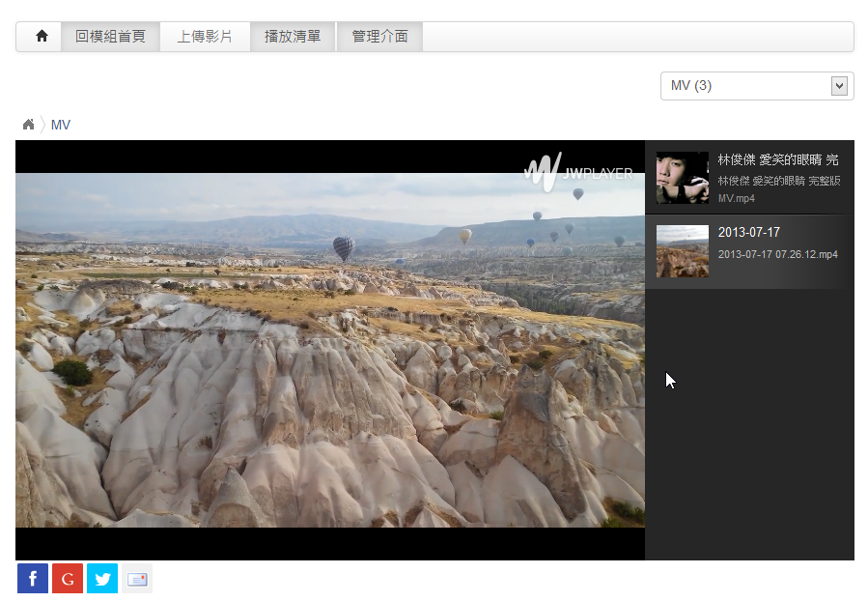868x602 pixels.
Task: Send the video by email icon
Action: (x=137, y=578)
